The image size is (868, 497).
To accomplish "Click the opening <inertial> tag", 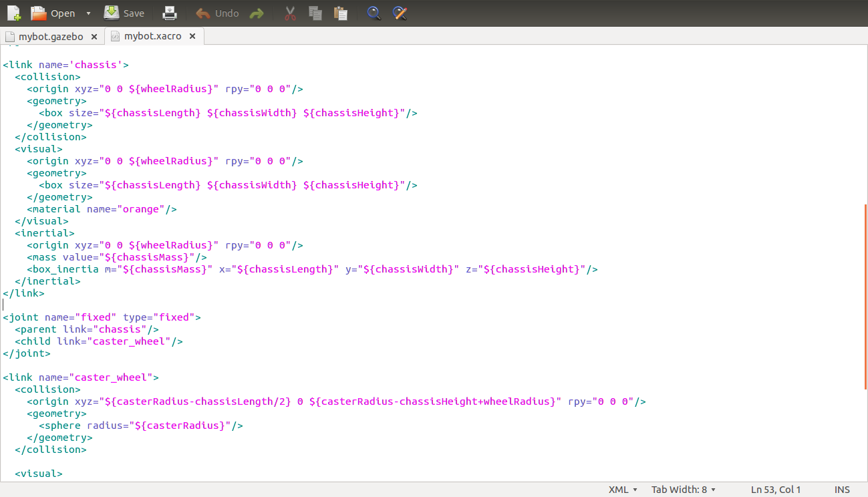I will pyautogui.click(x=45, y=233).
